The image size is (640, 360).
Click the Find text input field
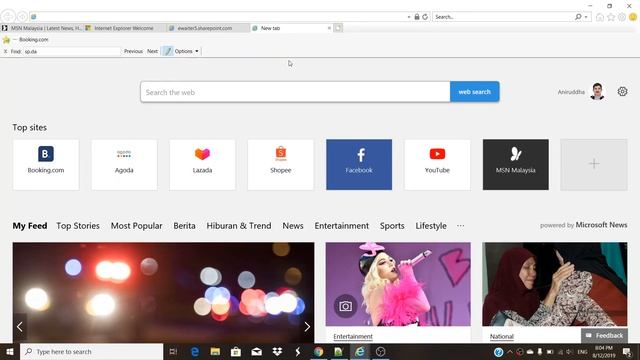pos(72,51)
